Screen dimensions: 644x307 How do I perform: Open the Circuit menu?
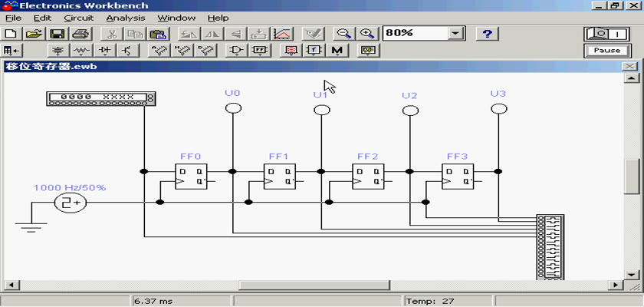[79, 18]
